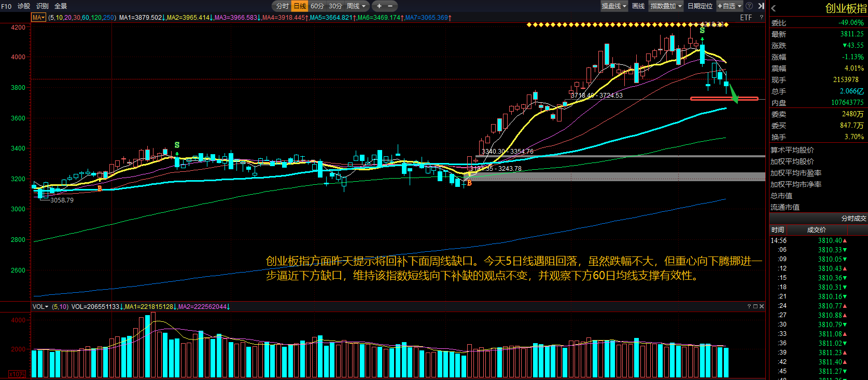Click the help question mark in toolbar
This screenshot has height=380, width=868.
point(749,6)
